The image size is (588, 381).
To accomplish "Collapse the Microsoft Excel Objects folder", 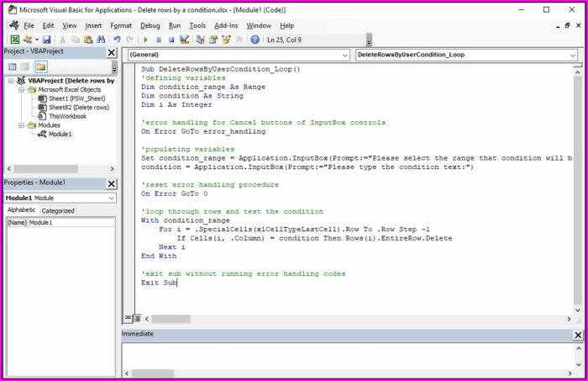I will point(21,90).
